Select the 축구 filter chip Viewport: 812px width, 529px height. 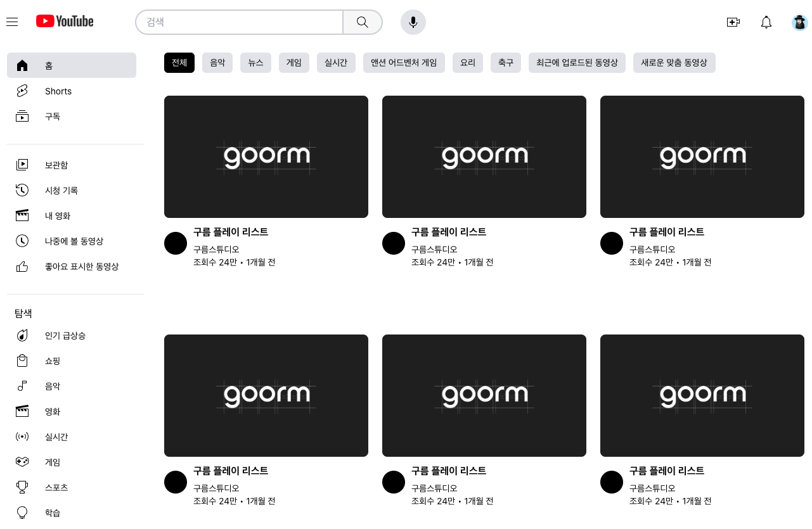[x=506, y=63]
